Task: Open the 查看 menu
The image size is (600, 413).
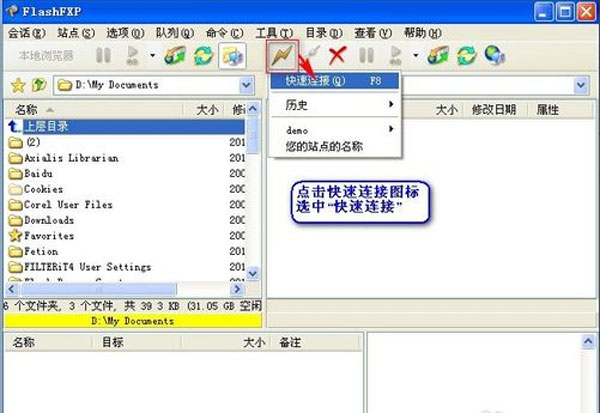Action: [373, 33]
